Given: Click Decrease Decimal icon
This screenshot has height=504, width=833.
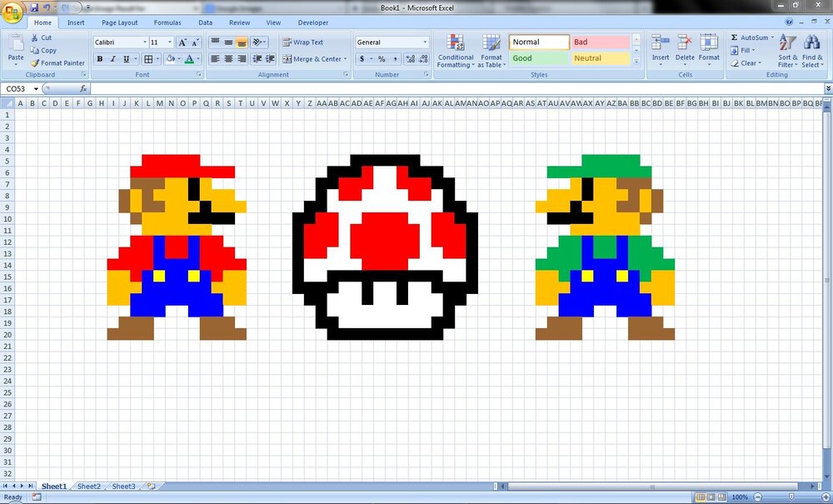Looking at the screenshot, I should tap(423, 59).
